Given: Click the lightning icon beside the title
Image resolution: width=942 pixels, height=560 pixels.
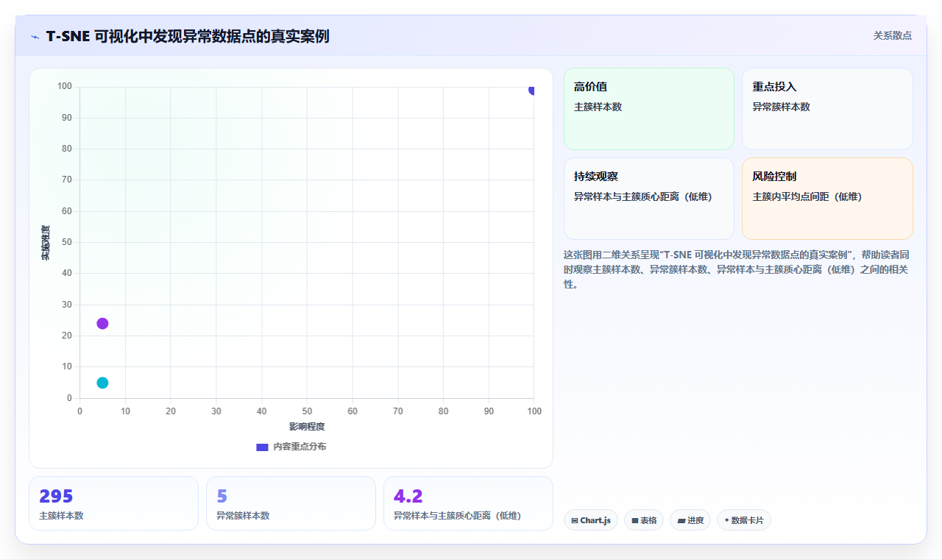Looking at the screenshot, I should 35,36.
